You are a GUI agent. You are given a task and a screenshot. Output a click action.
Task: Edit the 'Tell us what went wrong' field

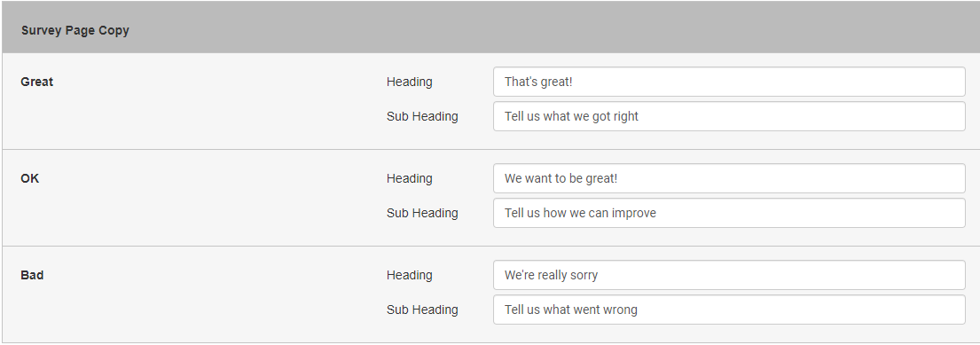pos(729,310)
